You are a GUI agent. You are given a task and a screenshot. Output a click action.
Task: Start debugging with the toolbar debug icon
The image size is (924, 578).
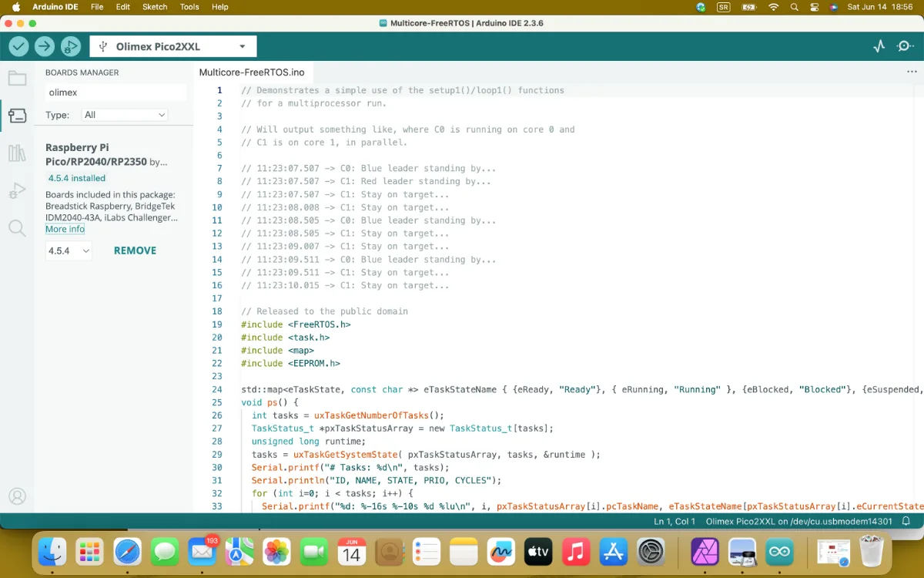click(x=71, y=46)
